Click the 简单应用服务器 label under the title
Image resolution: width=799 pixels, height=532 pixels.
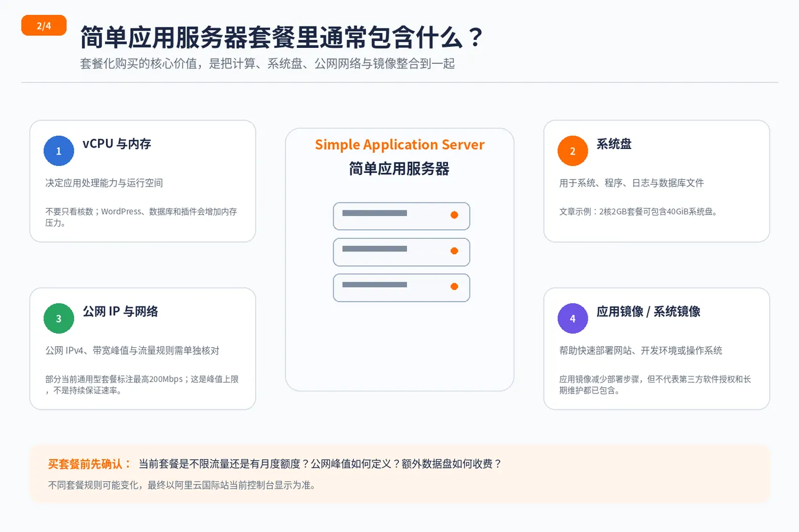pos(399,169)
